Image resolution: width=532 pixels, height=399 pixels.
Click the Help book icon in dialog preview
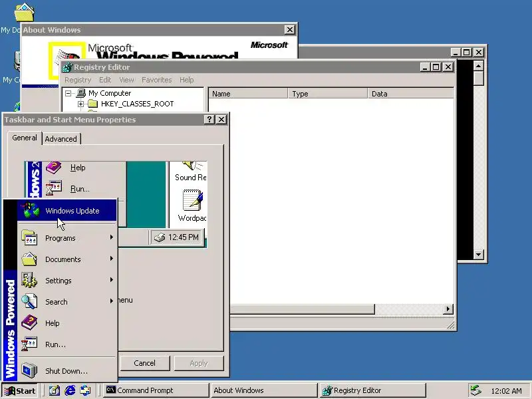pyautogui.click(x=54, y=168)
